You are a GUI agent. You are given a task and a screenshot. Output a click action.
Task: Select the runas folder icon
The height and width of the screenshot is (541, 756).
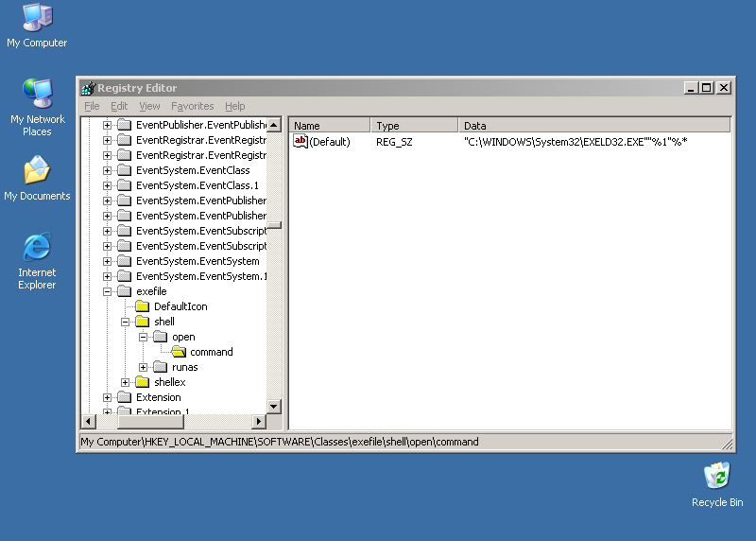pos(160,367)
